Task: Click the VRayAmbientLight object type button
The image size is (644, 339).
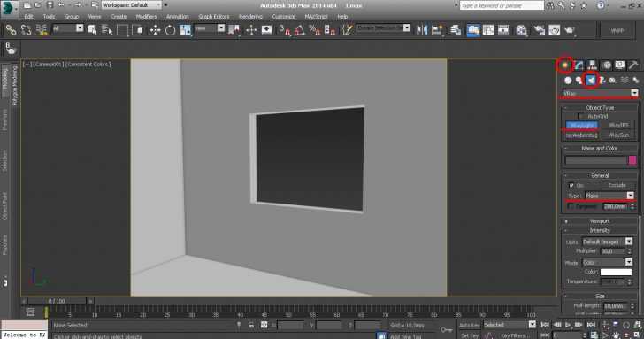Action: tap(581, 135)
